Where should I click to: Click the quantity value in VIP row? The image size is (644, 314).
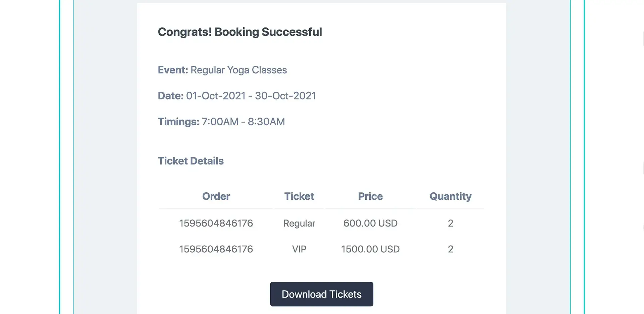pos(450,249)
